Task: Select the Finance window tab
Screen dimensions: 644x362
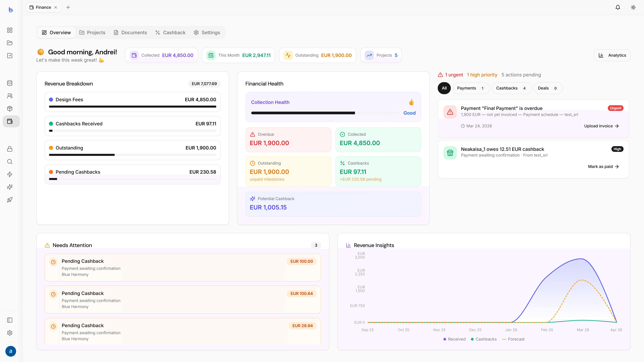Action: 43,7
